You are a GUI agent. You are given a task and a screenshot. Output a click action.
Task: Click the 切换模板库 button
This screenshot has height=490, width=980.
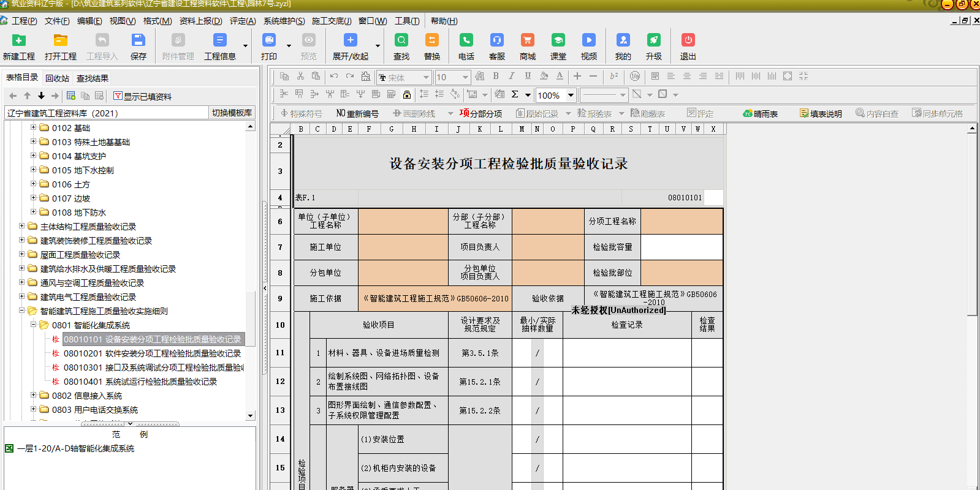pyautogui.click(x=232, y=113)
